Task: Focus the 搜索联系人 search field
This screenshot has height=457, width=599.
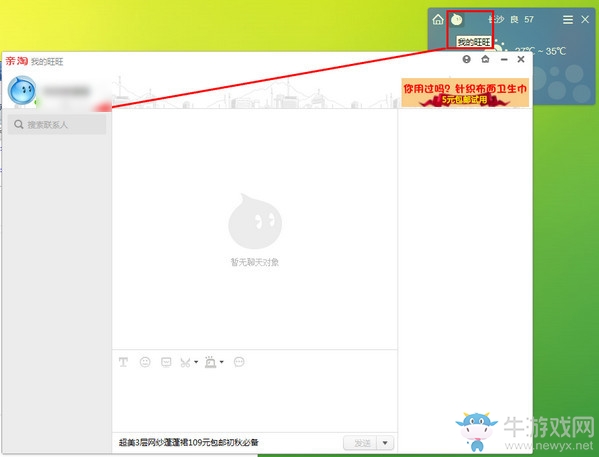Action: (x=57, y=125)
